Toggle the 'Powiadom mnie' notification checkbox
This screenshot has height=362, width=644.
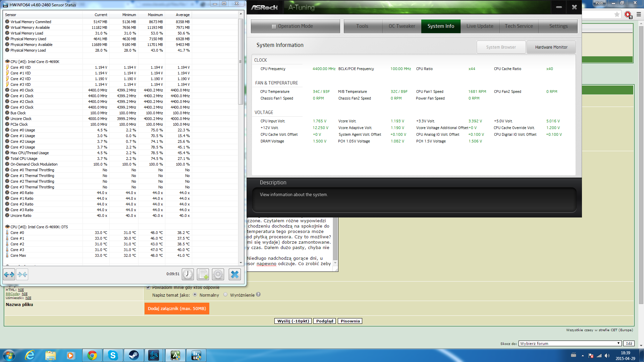coord(148,287)
